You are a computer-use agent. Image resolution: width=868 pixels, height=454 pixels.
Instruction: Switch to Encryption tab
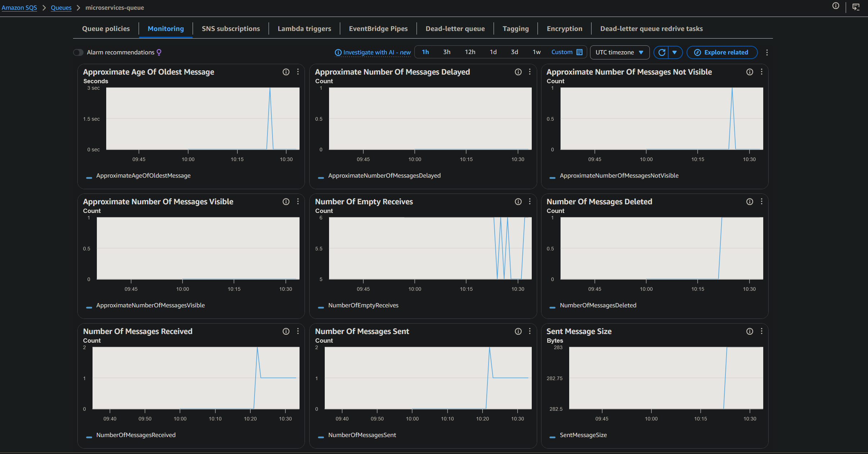564,29
